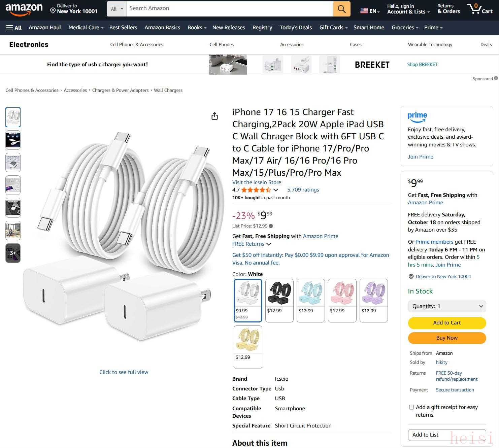
Task: Click the Sponsored info icon
Action: [x=496, y=78]
